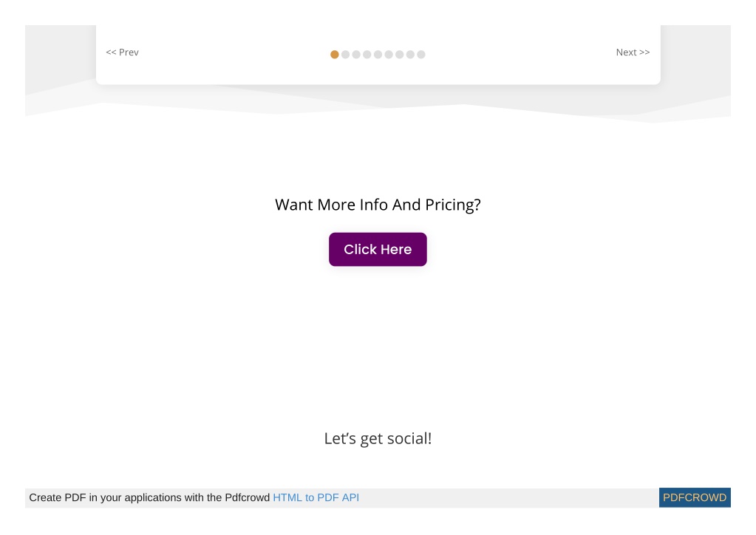Select the fifth carousel pagination dot

pyautogui.click(x=378, y=55)
